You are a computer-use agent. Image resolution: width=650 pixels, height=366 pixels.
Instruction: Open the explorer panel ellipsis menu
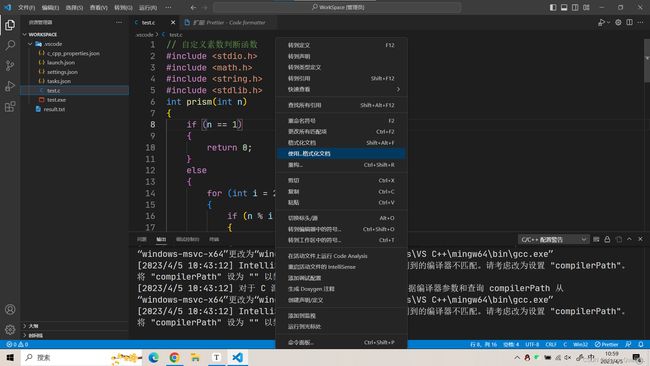[x=119, y=22]
